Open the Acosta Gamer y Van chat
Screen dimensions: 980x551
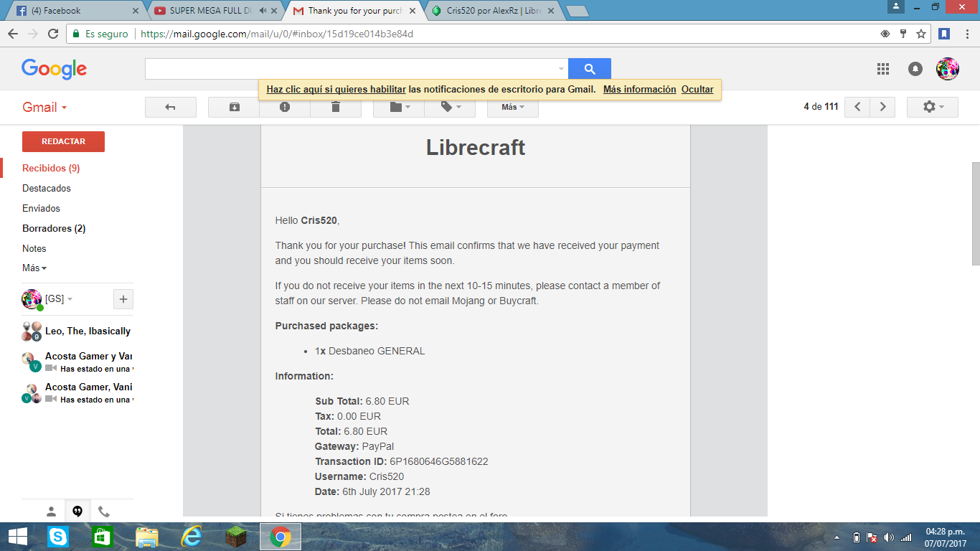click(77, 362)
